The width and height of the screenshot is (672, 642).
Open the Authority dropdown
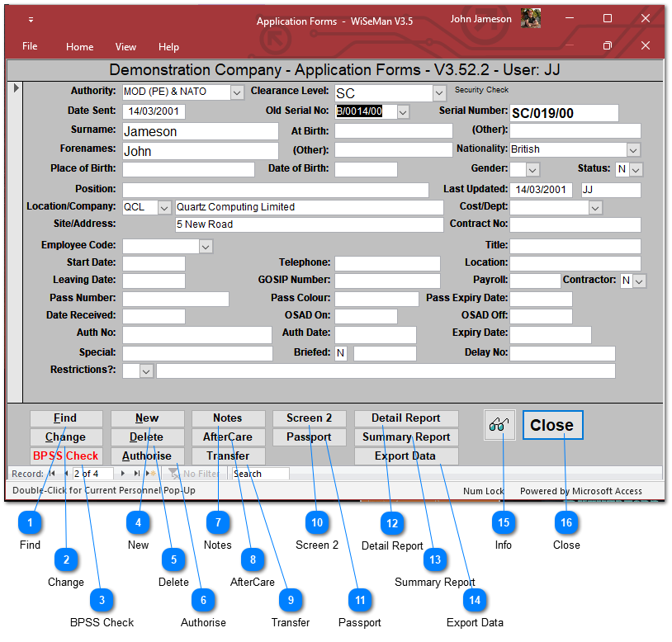237,92
